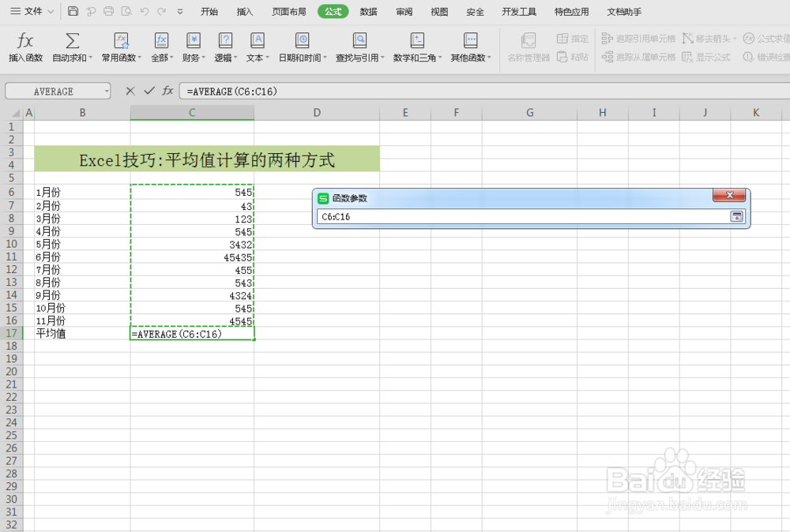Image resolution: width=790 pixels, height=532 pixels.
Task: Click the AutoSum (自动求和) sigma icon
Action: 72,40
